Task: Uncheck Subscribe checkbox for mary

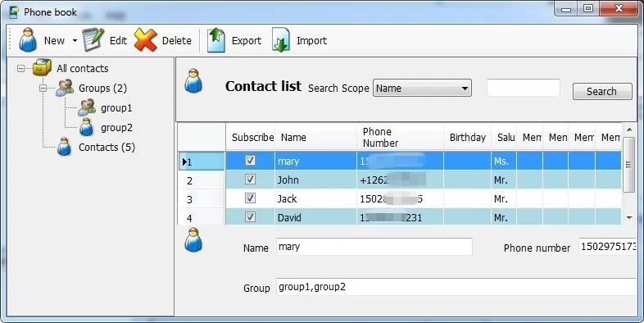Action: pyautogui.click(x=250, y=161)
